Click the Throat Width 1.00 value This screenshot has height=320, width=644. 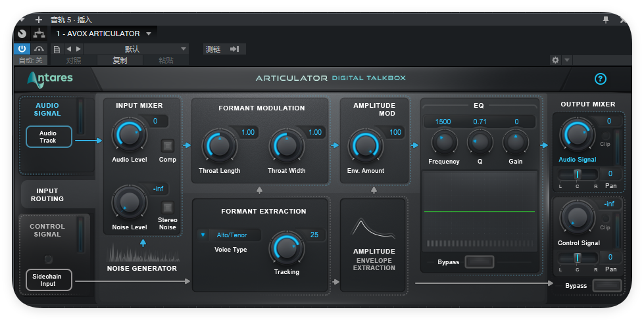click(315, 132)
